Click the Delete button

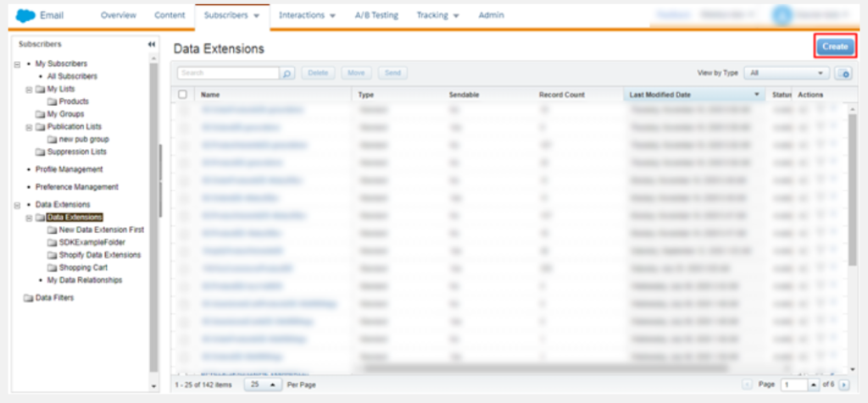click(318, 74)
